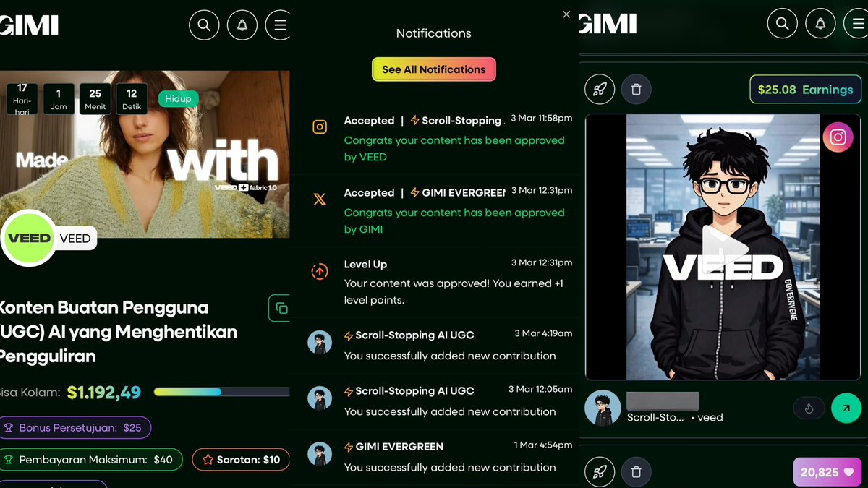Click the 1 Jam countdown box
Image resolution: width=868 pixels, height=488 pixels.
[59, 99]
